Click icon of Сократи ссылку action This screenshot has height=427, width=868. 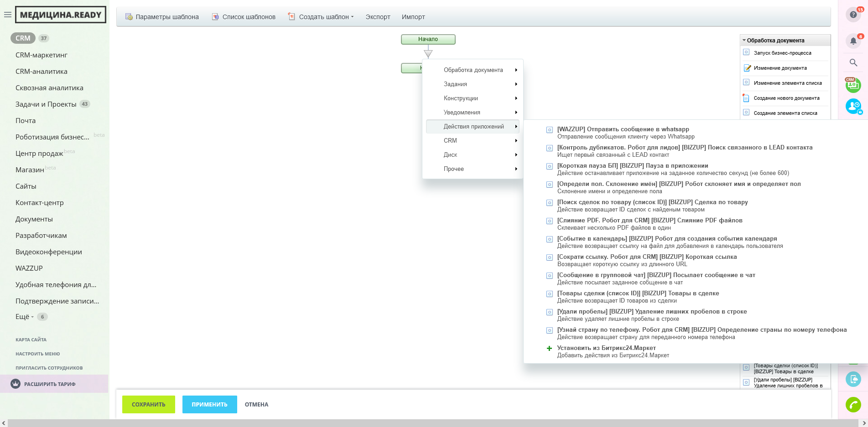(x=550, y=257)
